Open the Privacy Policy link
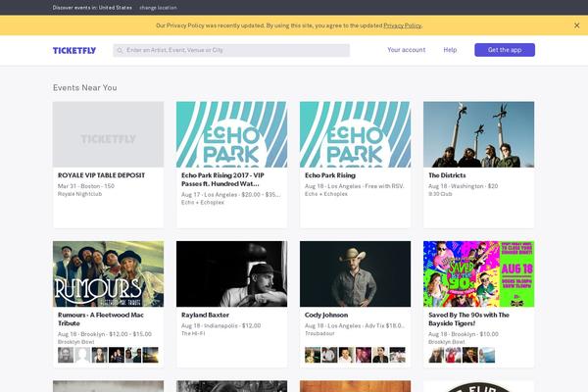Viewport: 588px width, 392px height. tap(403, 25)
